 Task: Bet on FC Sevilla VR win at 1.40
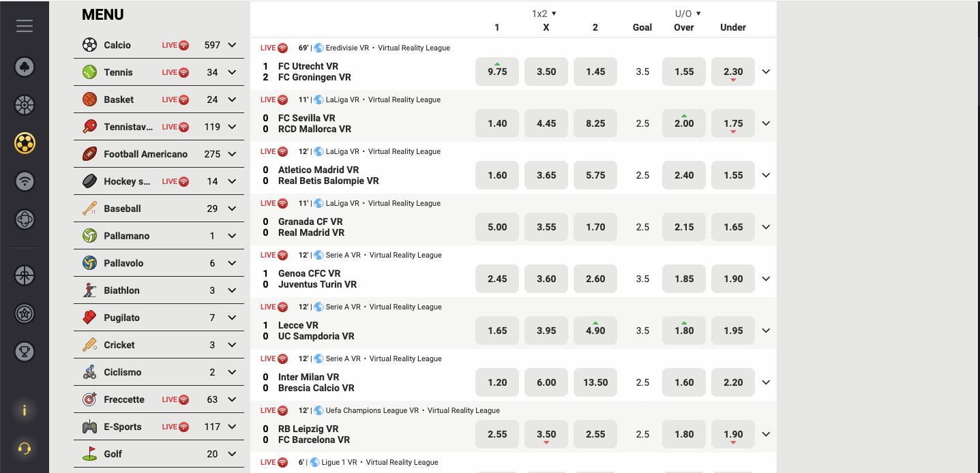coord(496,123)
